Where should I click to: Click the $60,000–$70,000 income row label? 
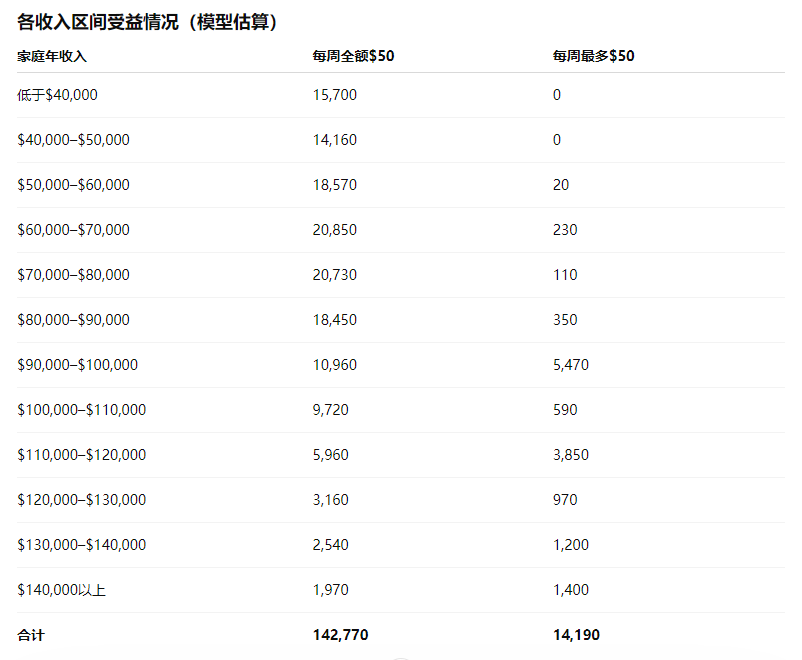tap(73, 230)
